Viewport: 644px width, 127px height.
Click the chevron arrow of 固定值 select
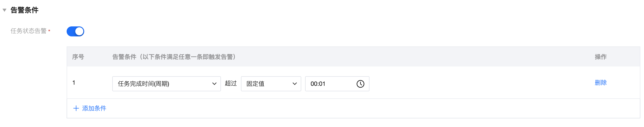point(295,84)
